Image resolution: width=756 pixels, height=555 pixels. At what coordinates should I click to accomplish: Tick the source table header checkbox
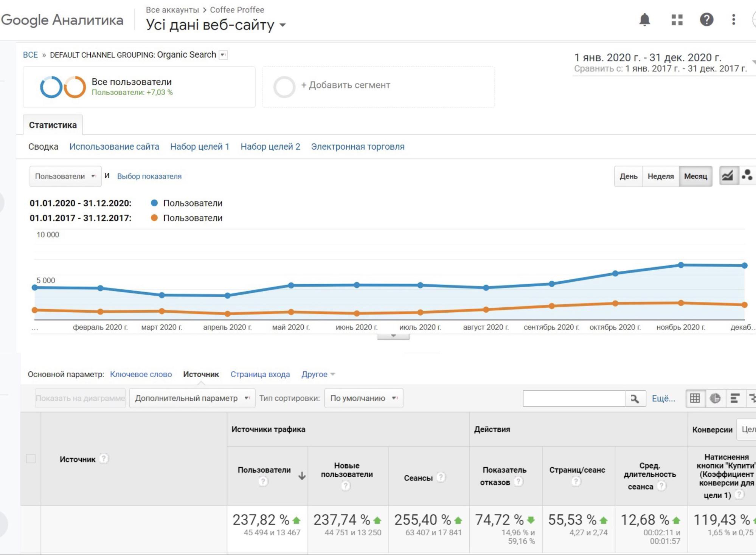(31, 459)
